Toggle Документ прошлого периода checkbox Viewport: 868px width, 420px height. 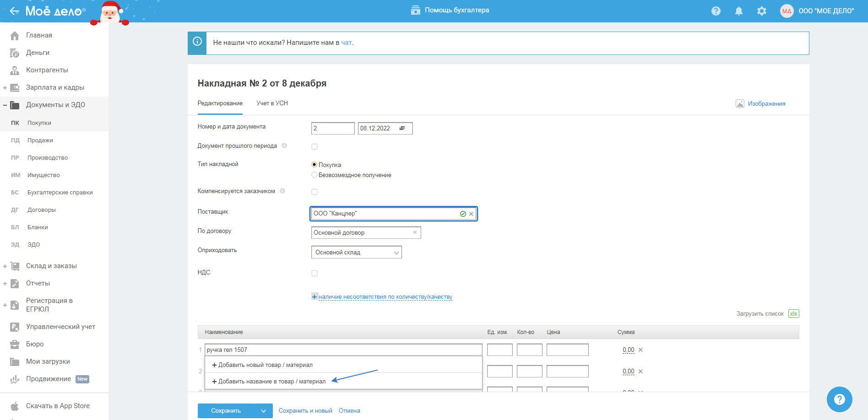(x=315, y=146)
